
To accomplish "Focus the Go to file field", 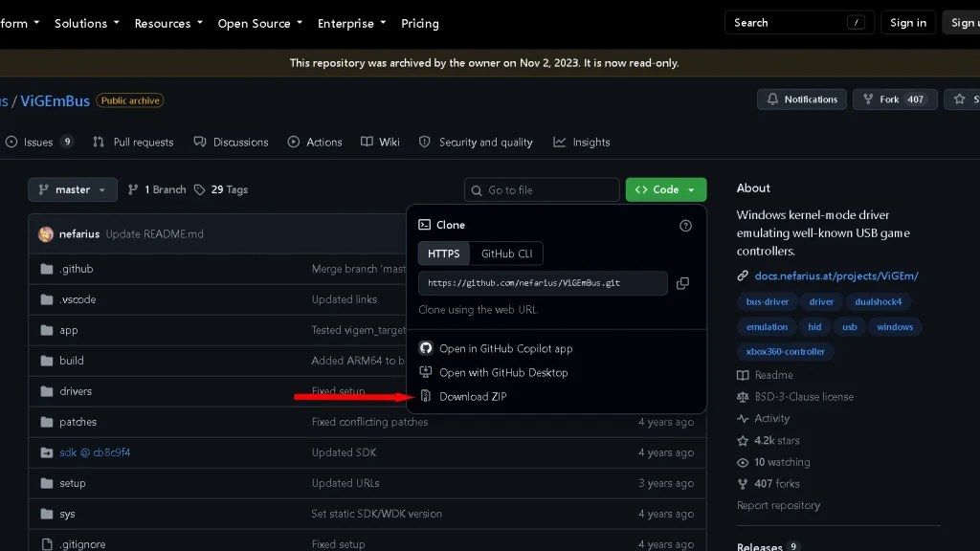I will 542,190.
